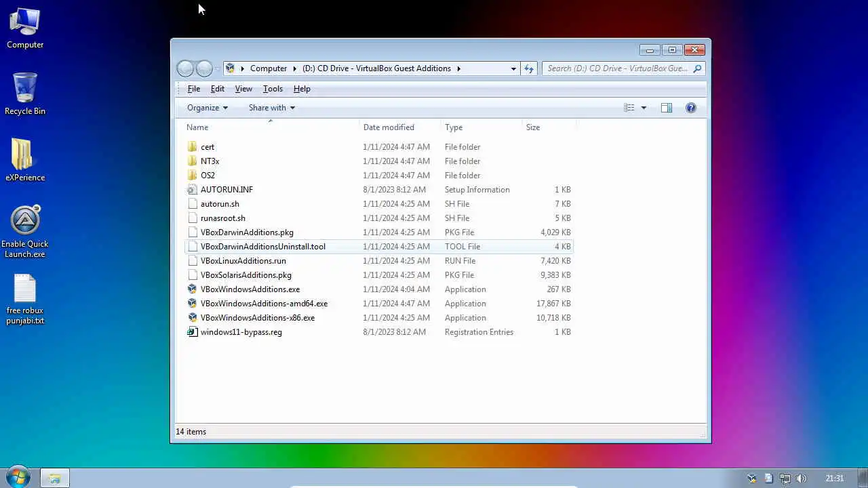
Task: Click Computer in the address breadcrumb
Action: [x=269, y=68]
